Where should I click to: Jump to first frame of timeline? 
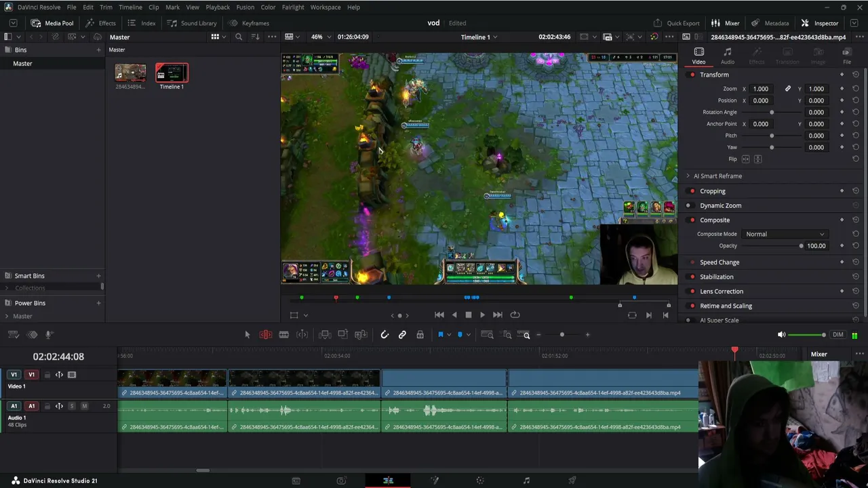pyautogui.click(x=439, y=315)
